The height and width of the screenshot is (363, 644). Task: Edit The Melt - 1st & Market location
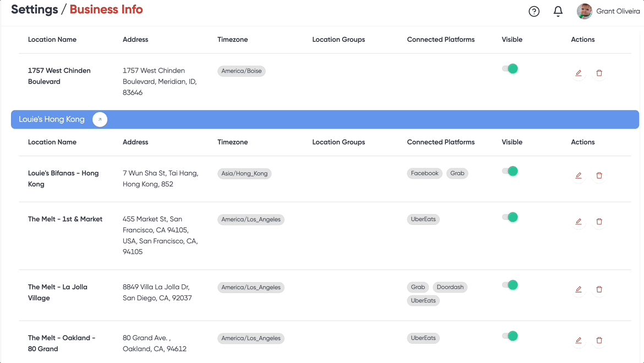(x=578, y=222)
